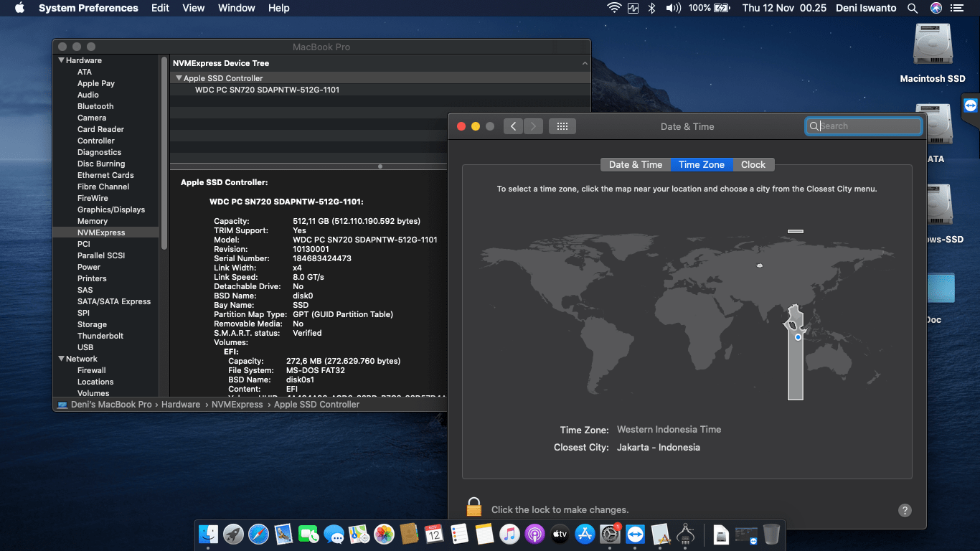The width and height of the screenshot is (980, 551).
Task: Open Reminders from the dock
Action: pos(459,534)
